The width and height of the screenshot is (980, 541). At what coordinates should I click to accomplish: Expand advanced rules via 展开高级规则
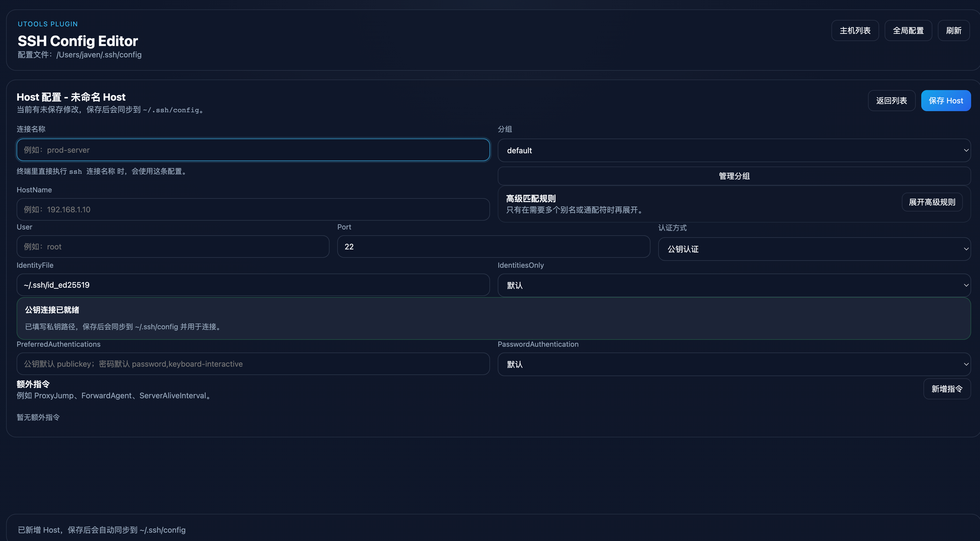[x=932, y=202]
